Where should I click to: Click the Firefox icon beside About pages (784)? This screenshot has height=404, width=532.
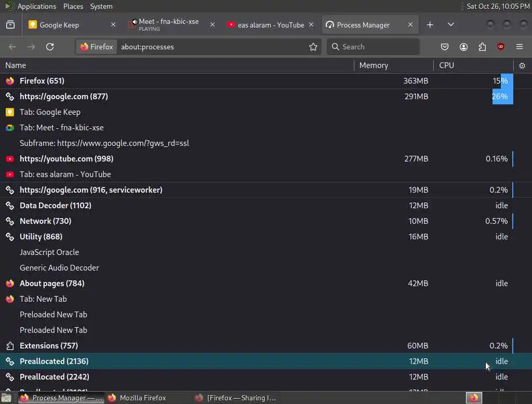pos(10,283)
